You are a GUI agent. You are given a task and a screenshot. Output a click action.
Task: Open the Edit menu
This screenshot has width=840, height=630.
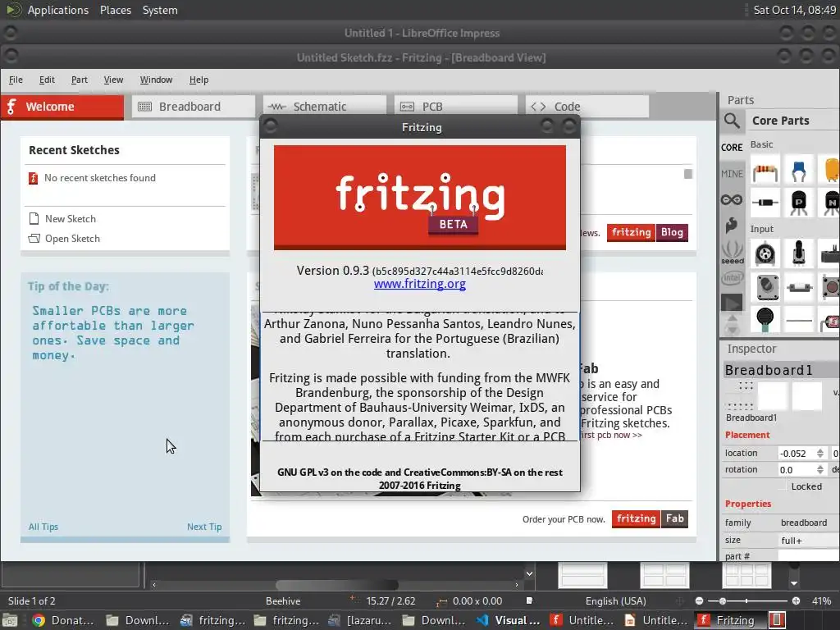click(x=47, y=80)
